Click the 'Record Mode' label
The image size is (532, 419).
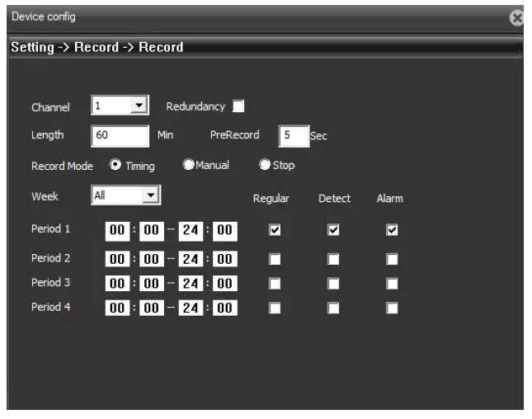[62, 166]
